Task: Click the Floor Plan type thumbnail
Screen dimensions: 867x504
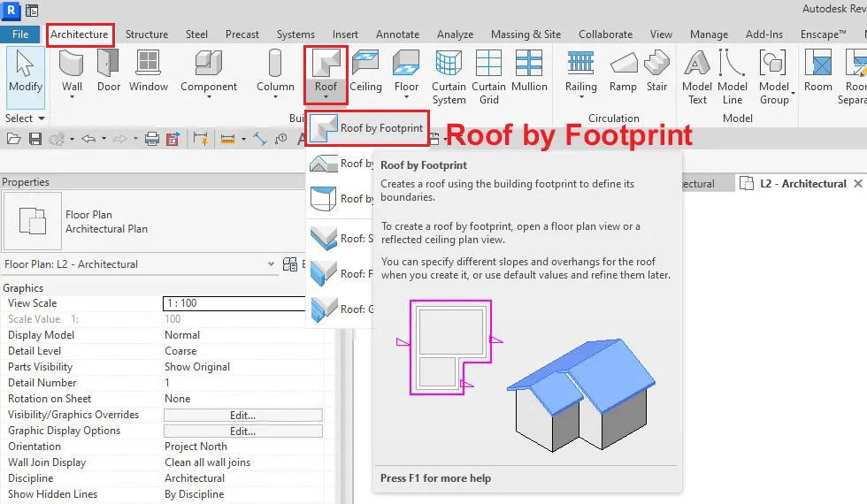Action: click(33, 221)
